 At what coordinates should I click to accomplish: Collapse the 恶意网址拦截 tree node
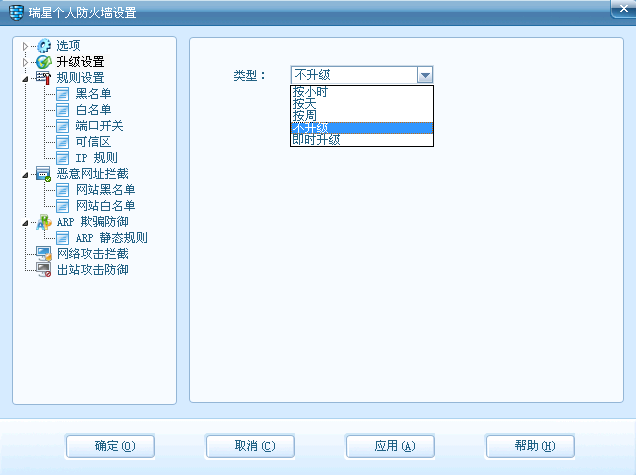[25, 175]
